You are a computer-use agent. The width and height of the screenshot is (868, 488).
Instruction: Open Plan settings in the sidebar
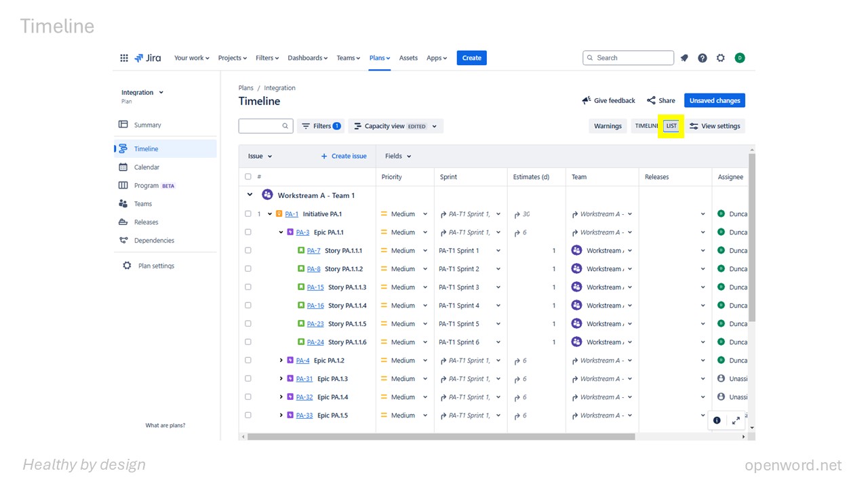pyautogui.click(x=165, y=266)
